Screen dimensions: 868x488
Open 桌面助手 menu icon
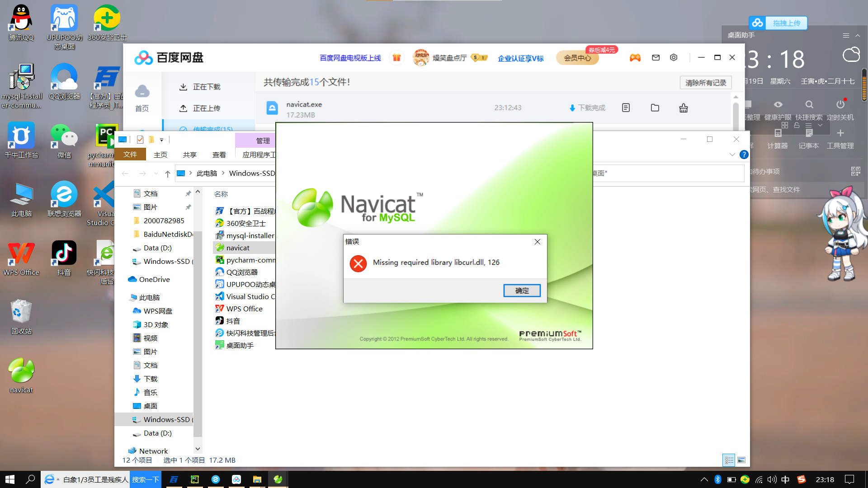tap(846, 35)
